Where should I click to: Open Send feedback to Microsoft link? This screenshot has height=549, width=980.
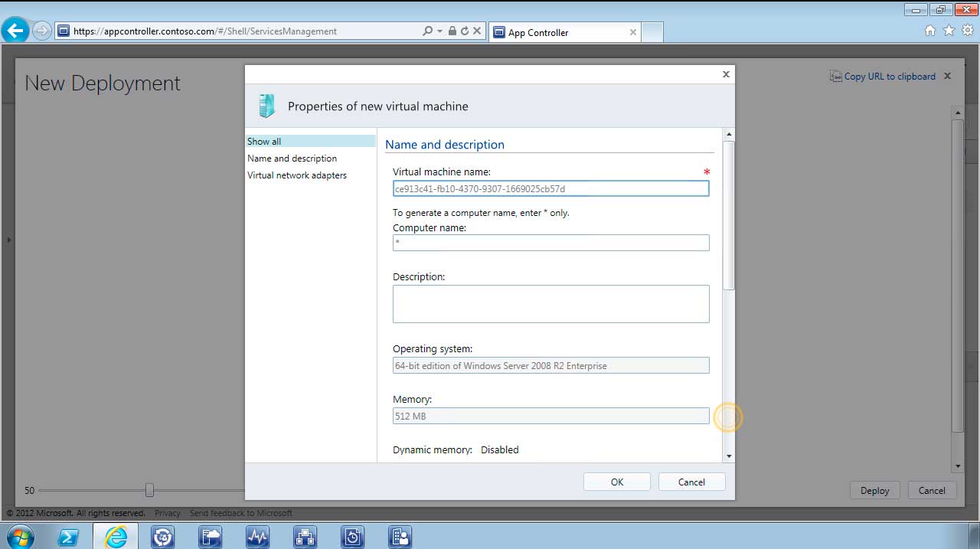click(241, 513)
